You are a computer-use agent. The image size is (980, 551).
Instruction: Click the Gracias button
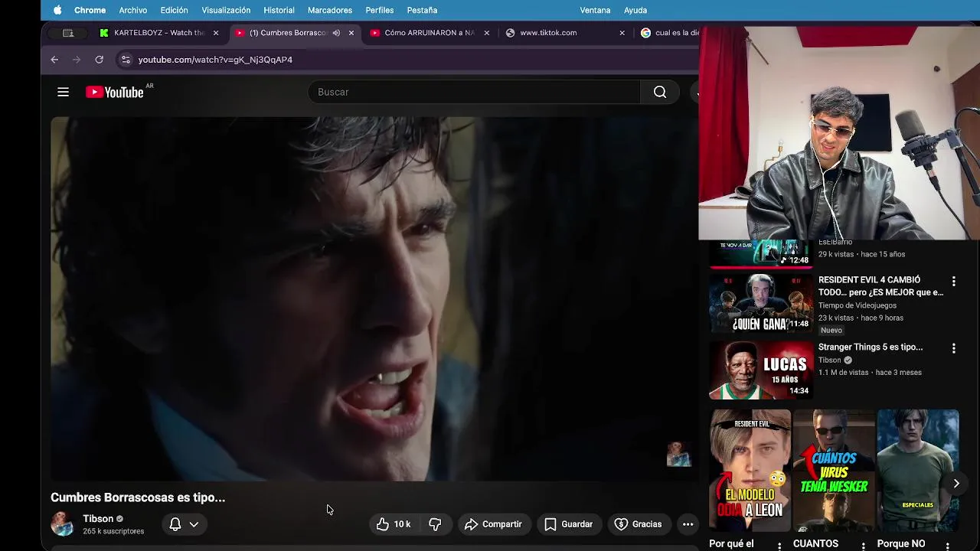[638, 524]
